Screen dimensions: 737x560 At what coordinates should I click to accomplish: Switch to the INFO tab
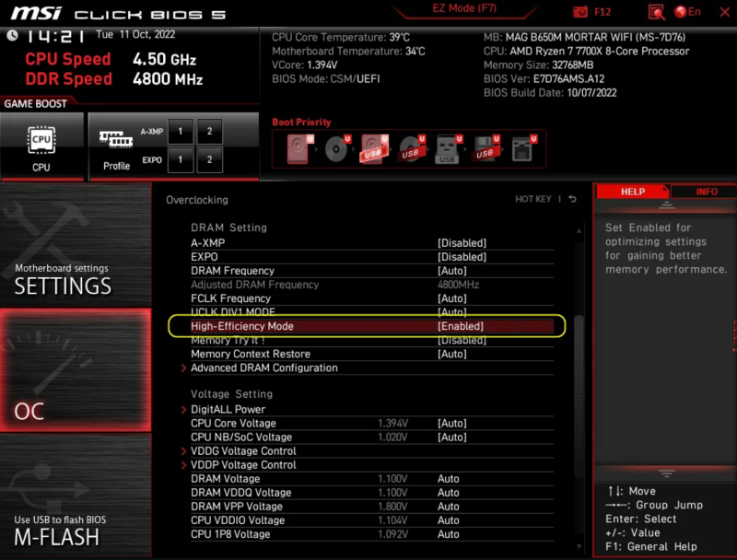[x=706, y=192]
